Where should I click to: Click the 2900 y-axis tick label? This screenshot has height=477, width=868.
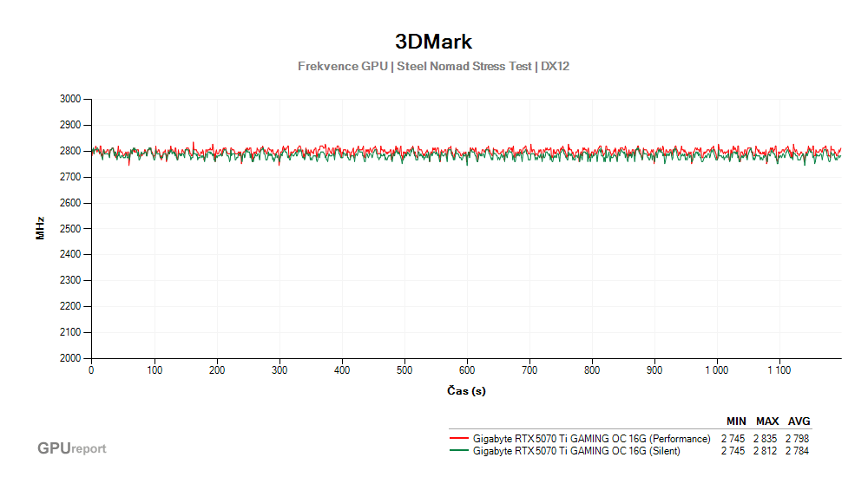pyautogui.click(x=70, y=125)
